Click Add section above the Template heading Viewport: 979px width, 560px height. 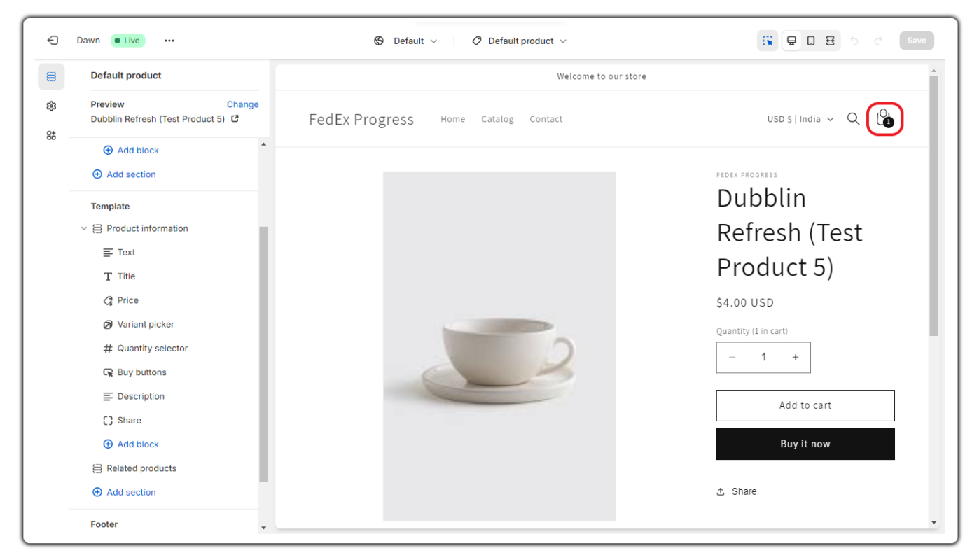(x=124, y=174)
